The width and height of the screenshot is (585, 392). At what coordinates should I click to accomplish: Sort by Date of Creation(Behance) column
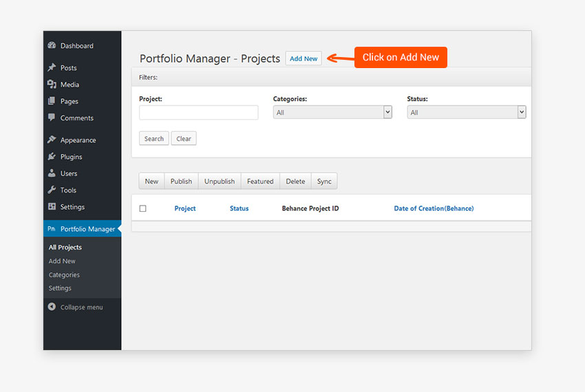click(x=434, y=208)
